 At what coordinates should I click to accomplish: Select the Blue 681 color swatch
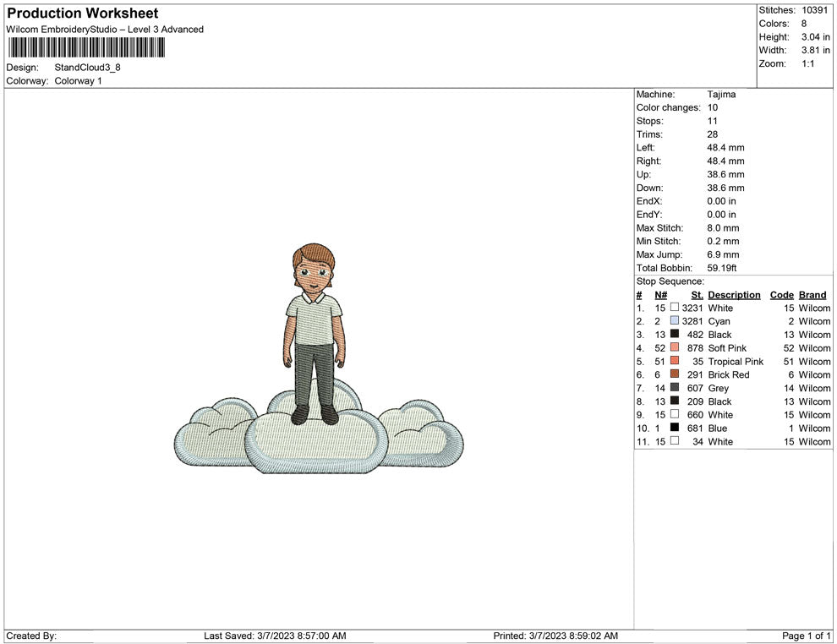674,428
